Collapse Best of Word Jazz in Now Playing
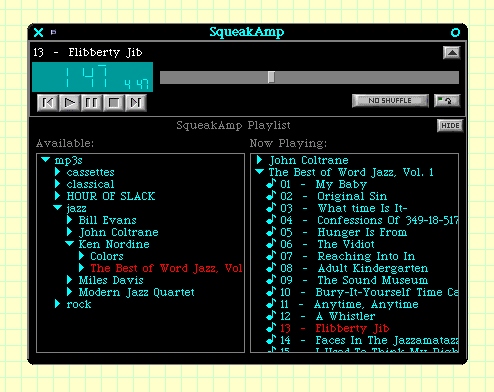The width and height of the screenshot is (494, 392). 260,172
